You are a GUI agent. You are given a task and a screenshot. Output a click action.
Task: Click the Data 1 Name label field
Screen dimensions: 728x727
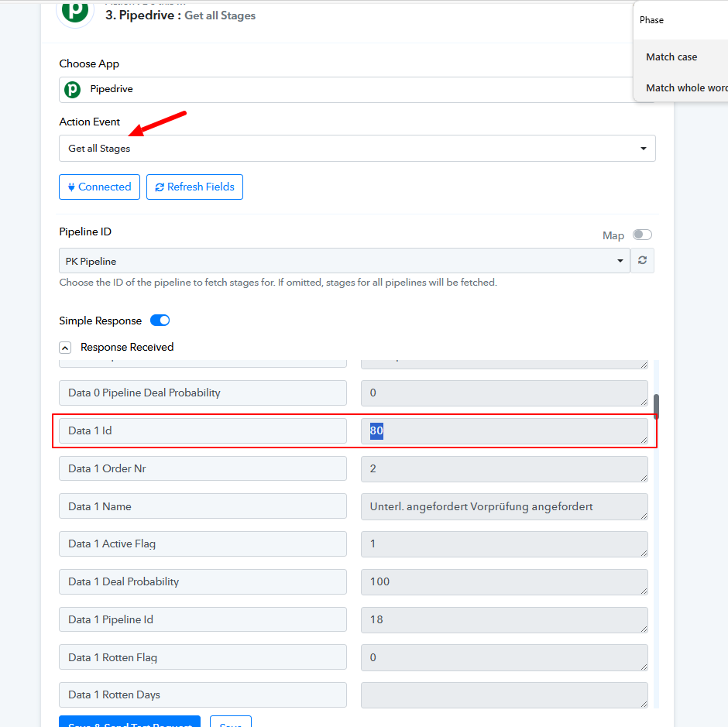click(202, 506)
